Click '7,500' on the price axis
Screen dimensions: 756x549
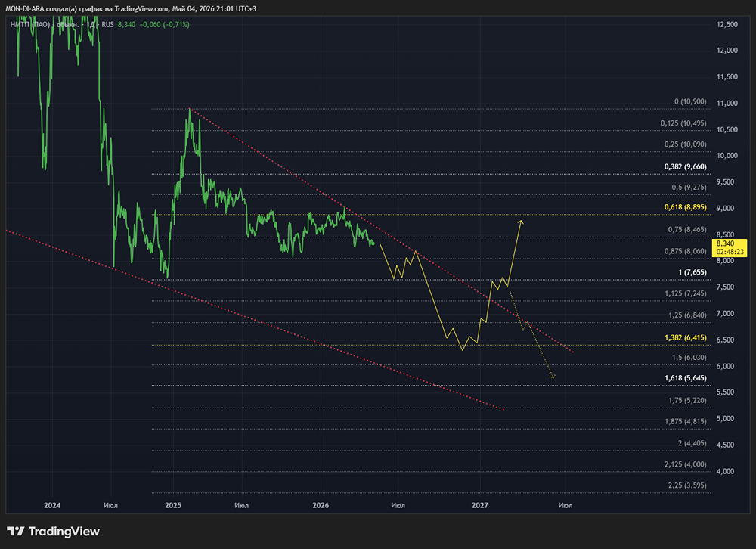pos(725,287)
